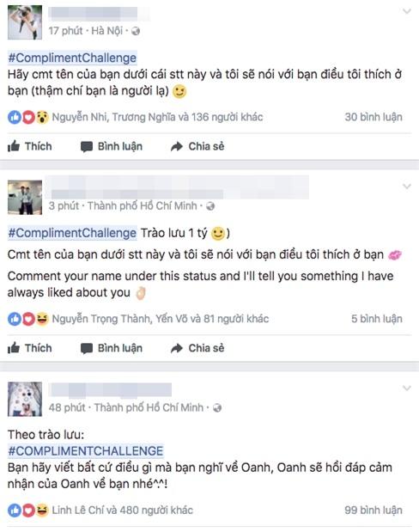Click the globe privacy icon on 48 phút post
The width and height of the screenshot is (419, 532).
(217, 408)
